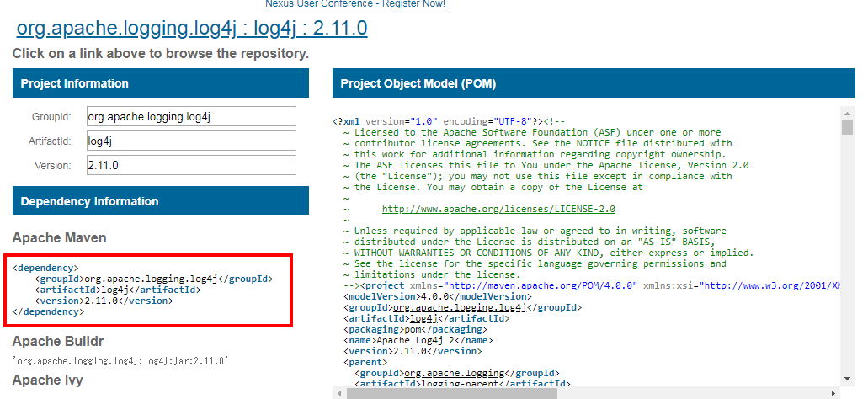Click POM horizontal scrollbar thumb
Image resolution: width=868 pixels, height=399 pixels.
coord(452,393)
